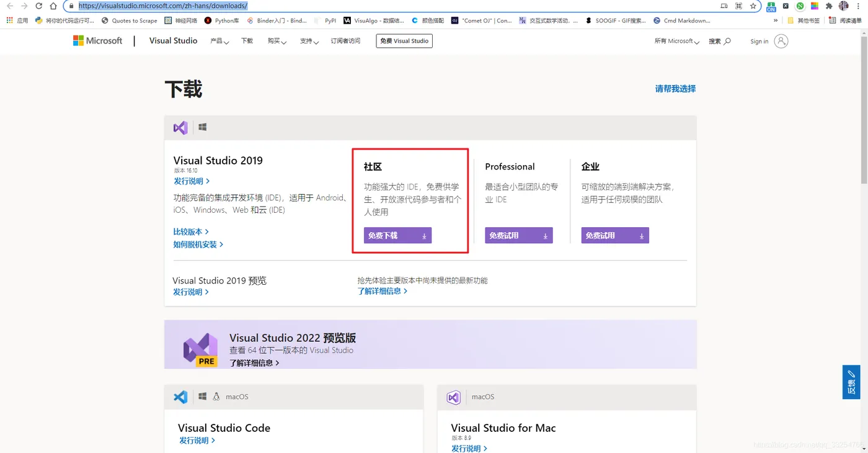Open the Python库 bookmark
Viewport: 868px width, 453px height.
(x=222, y=20)
